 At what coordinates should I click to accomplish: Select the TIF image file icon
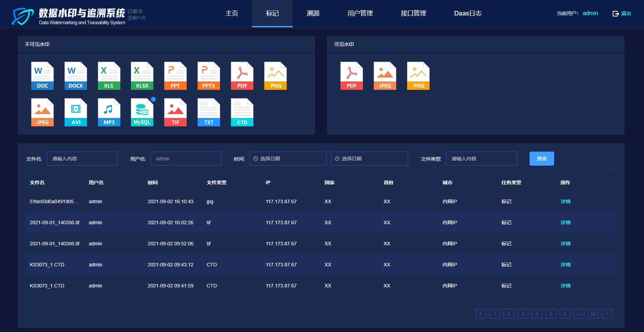pyautogui.click(x=175, y=112)
